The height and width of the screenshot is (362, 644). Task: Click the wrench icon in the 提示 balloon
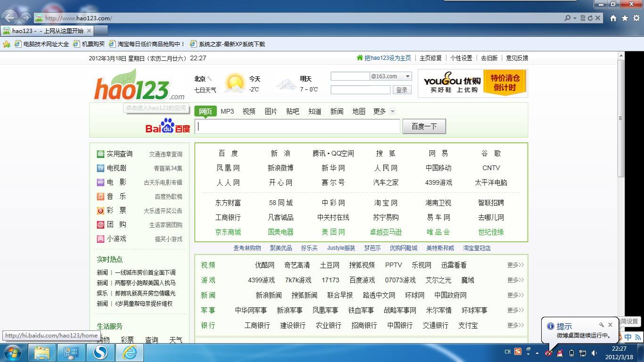[602, 325]
